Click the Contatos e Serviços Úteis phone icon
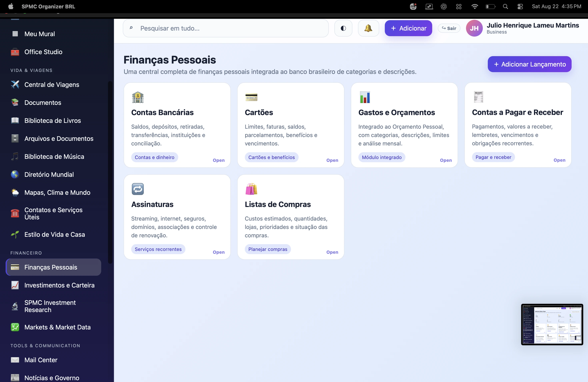588x382 pixels. click(15, 213)
